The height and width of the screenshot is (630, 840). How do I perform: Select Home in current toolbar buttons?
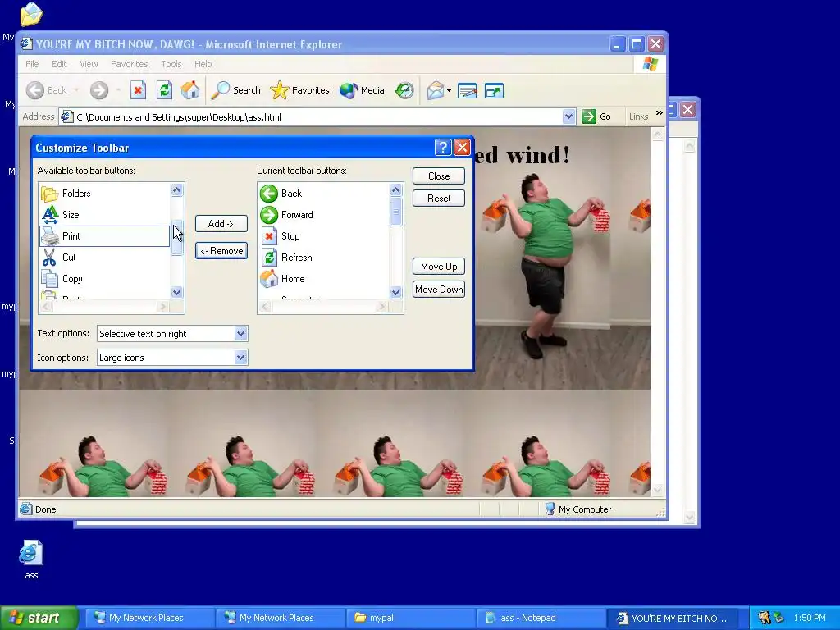(x=323, y=279)
